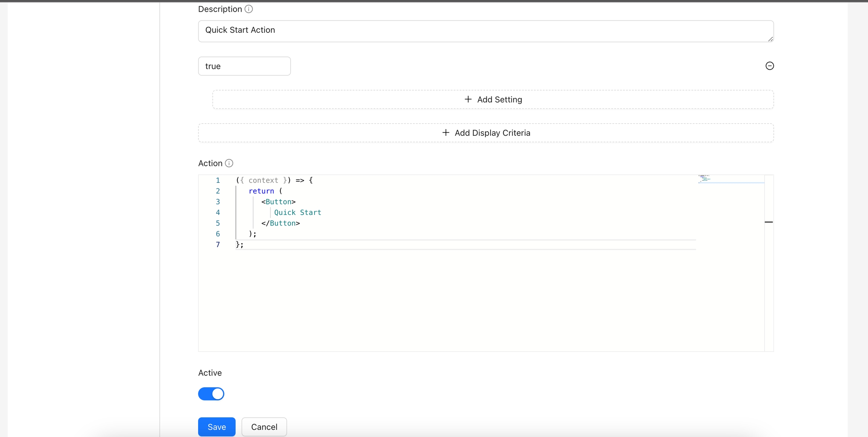Screen dimensions: 868x437
Task: Click the info icon next to Description
Action: [x=249, y=9]
